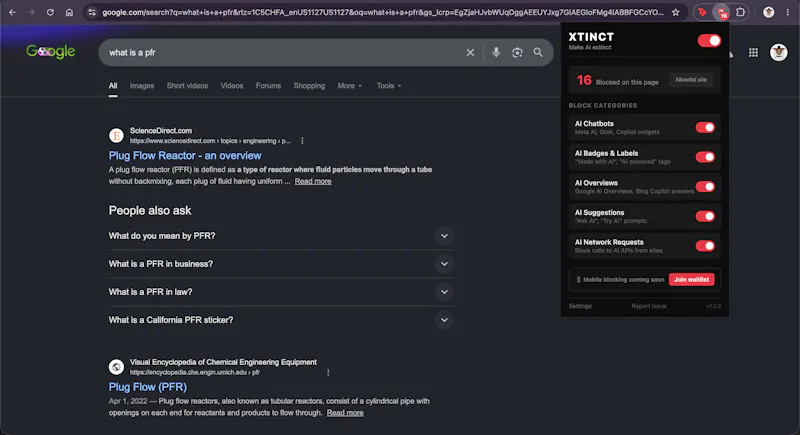
Task: Open the extensions puzzle menu
Action: click(x=740, y=12)
